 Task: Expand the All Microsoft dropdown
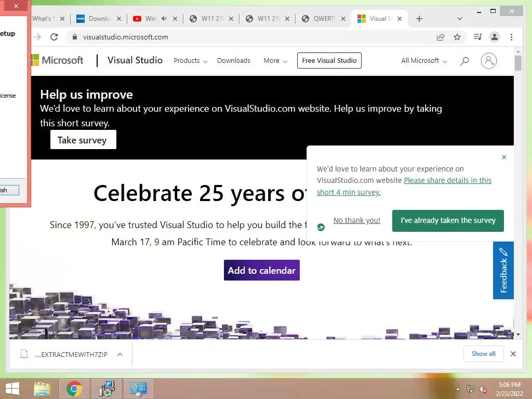pyautogui.click(x=424, y=61)
